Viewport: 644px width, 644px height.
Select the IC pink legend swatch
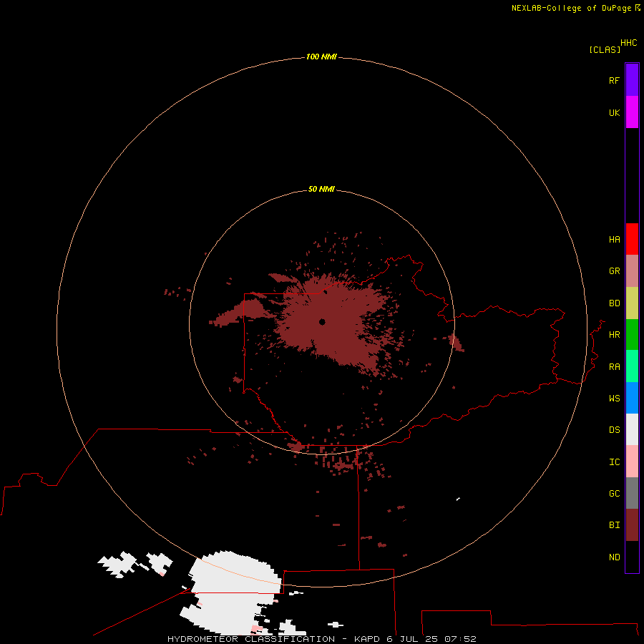pos(632,462)
